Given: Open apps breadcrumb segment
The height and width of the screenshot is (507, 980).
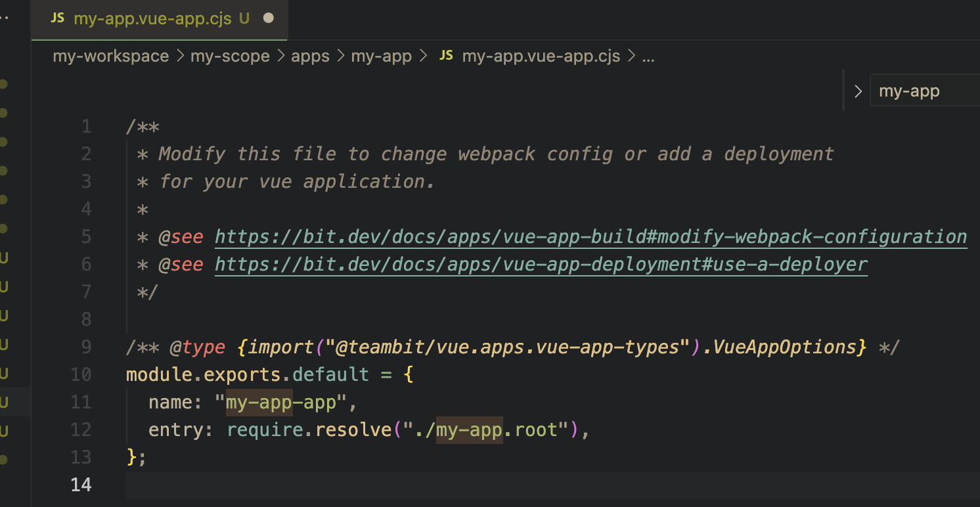Looking at the screenshot, I should click(310, 56).
